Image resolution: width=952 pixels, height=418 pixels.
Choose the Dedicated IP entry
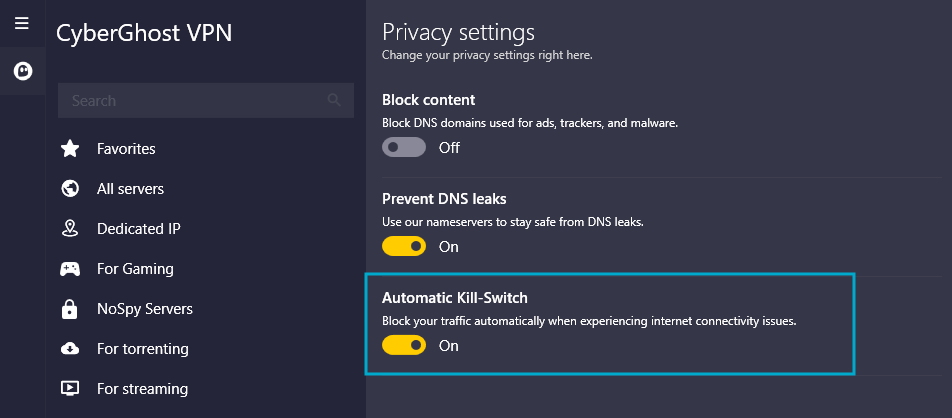(139, 229)
